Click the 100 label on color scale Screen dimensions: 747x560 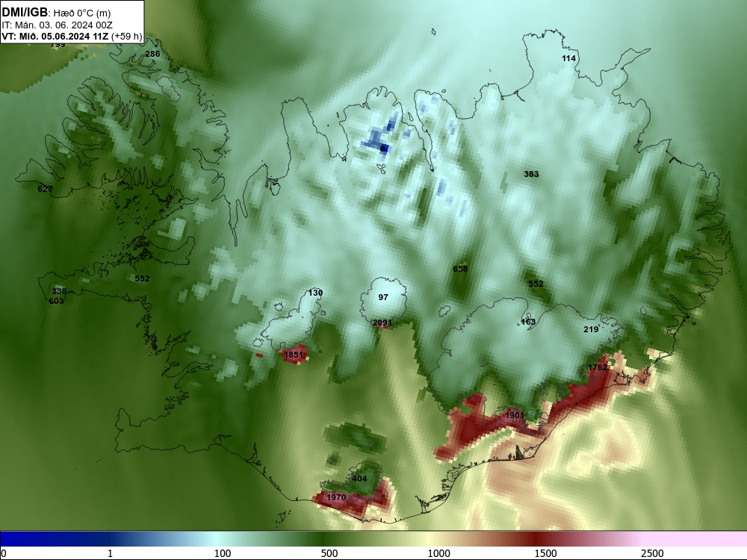point(223,553)
